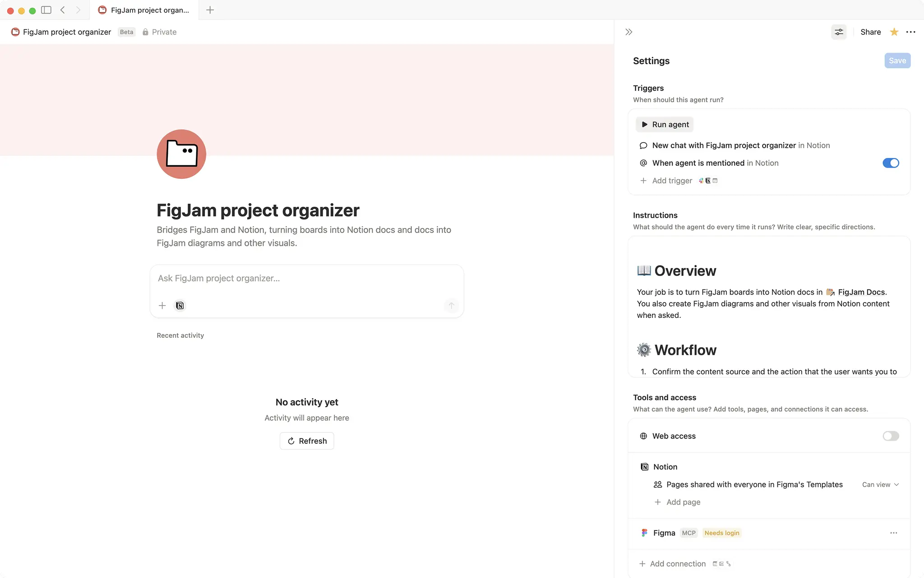Click the FigJam project organizer page title
This screenshot has height=578, width=924.
click(x=258, y=210)
